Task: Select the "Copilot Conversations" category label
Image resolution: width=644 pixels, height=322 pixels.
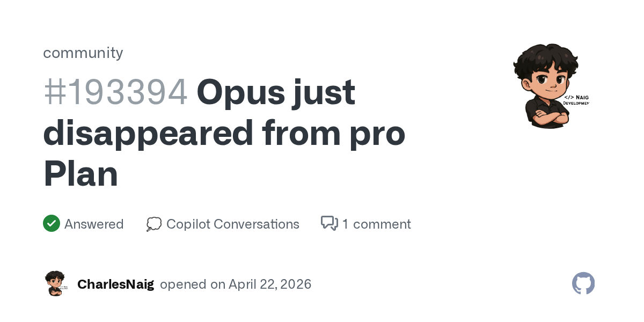Action: click(232, 224)
